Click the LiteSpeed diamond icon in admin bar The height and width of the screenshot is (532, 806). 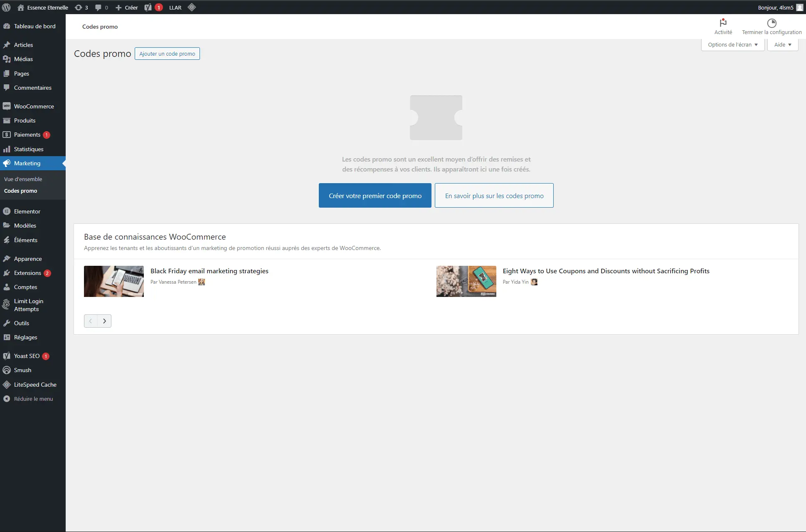(x=192, y=7)
